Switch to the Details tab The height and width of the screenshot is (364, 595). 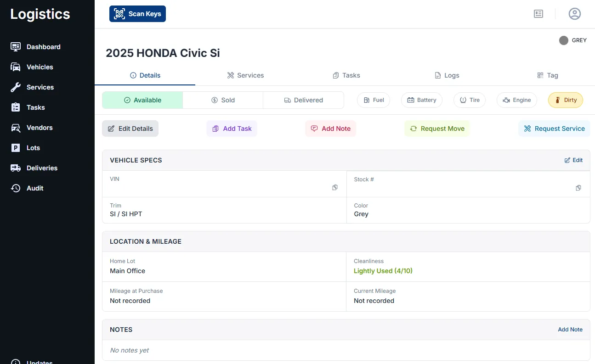point(145,75)
